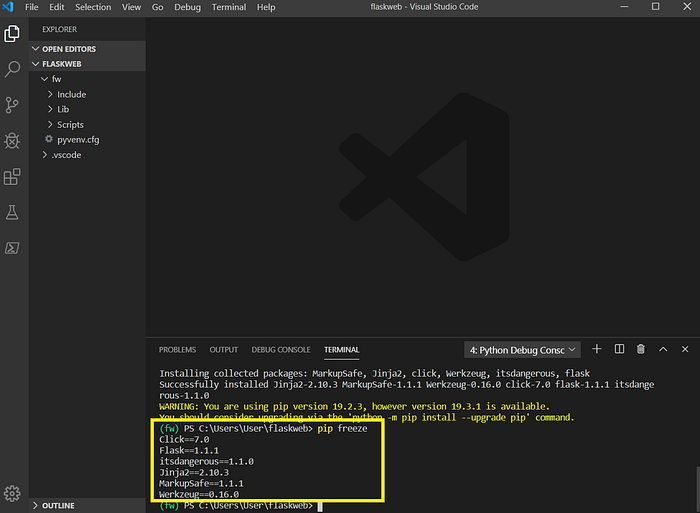Open the Source Control view icon
700x513 pixels.
[12, 105]
